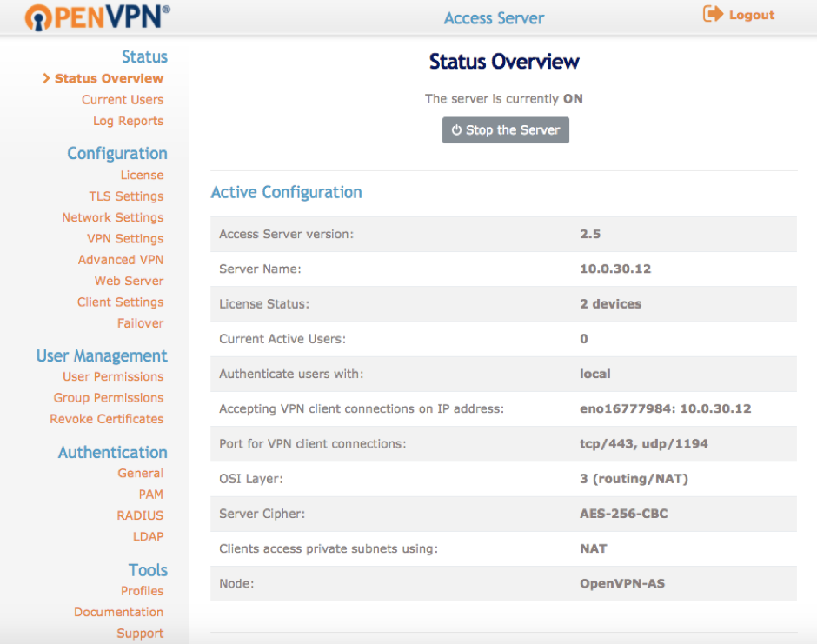The image size is (817, 644).
Task: Open Status Overview in the sidebar
Action: (109, 78)
